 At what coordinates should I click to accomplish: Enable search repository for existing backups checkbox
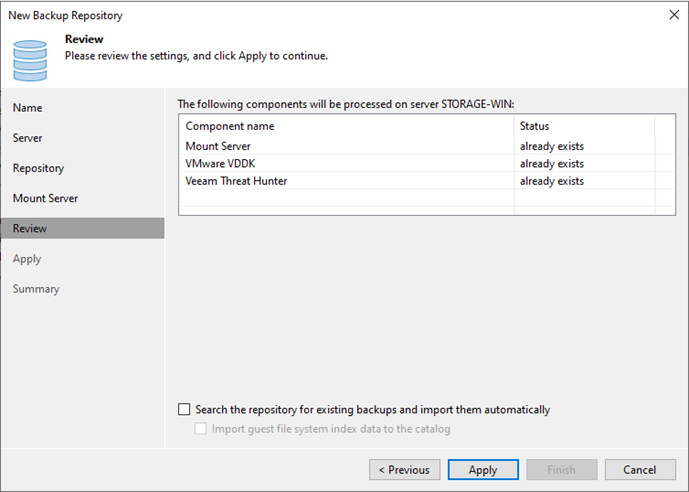pyautogui.click(x=184, y=409)
